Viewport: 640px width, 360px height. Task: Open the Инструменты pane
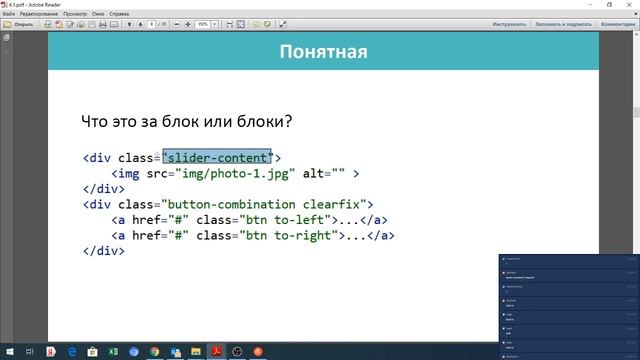509,24
